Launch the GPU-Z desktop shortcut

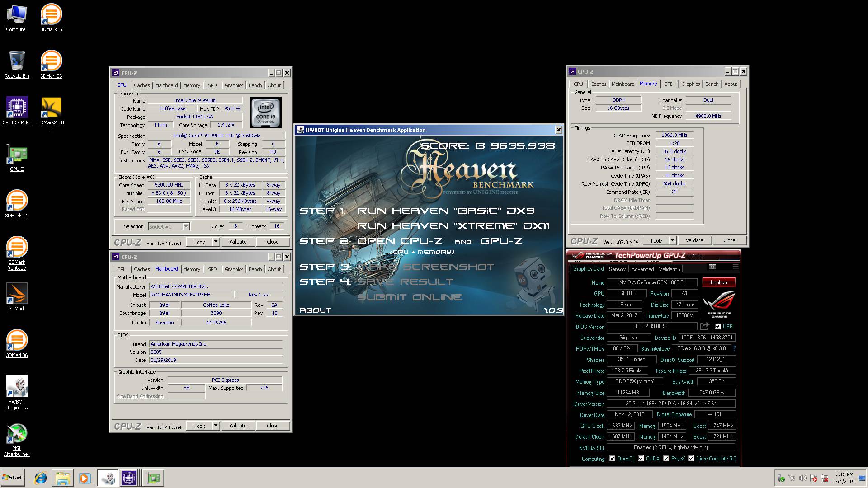tap(17, 158)
